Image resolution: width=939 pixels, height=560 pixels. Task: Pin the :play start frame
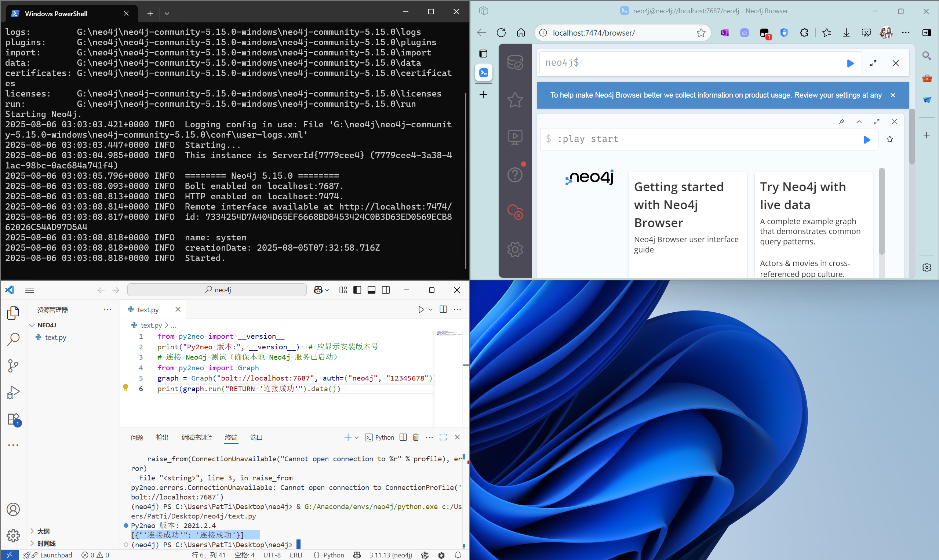(x=841, y=121)
